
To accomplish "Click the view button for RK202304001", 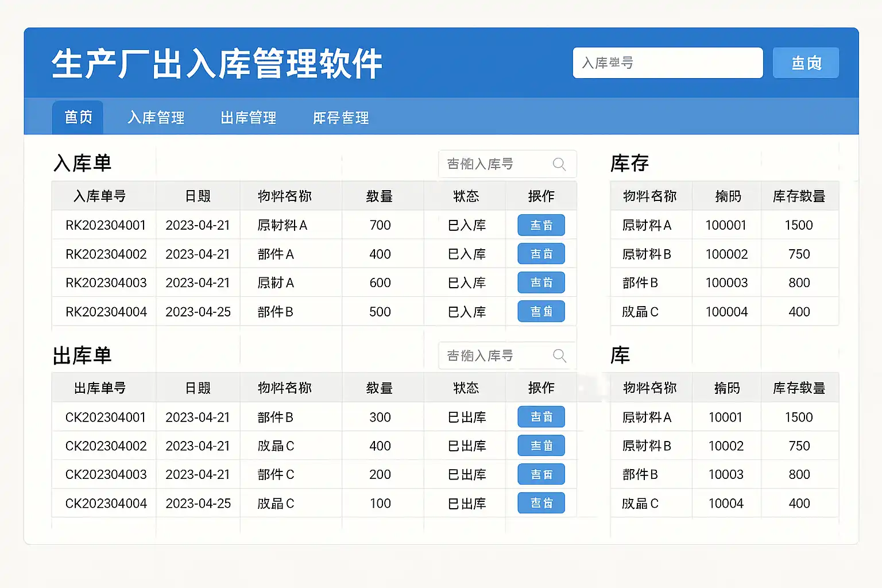I will (x=541, y=225).
